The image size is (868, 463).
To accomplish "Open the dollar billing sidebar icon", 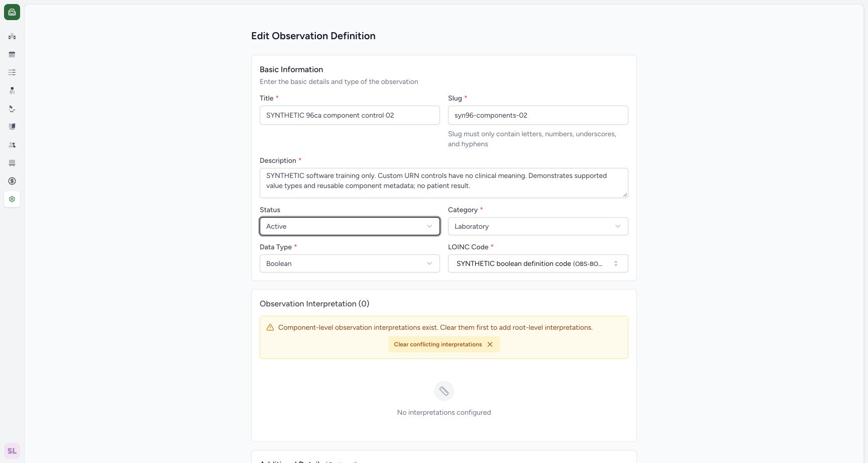I will [x=12, y=181].
